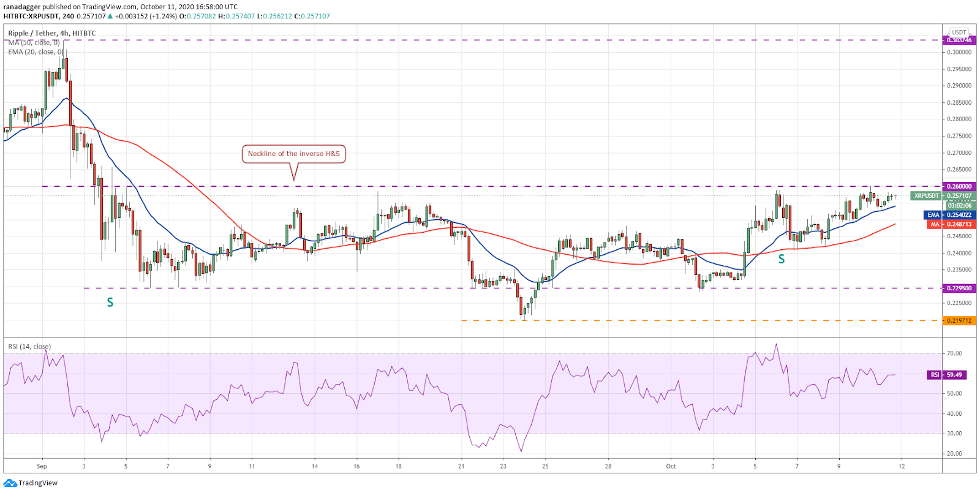Click the 30.00 level on RSI scale
The height and width of the screenshot is (493, 980).
pos(954,434)
